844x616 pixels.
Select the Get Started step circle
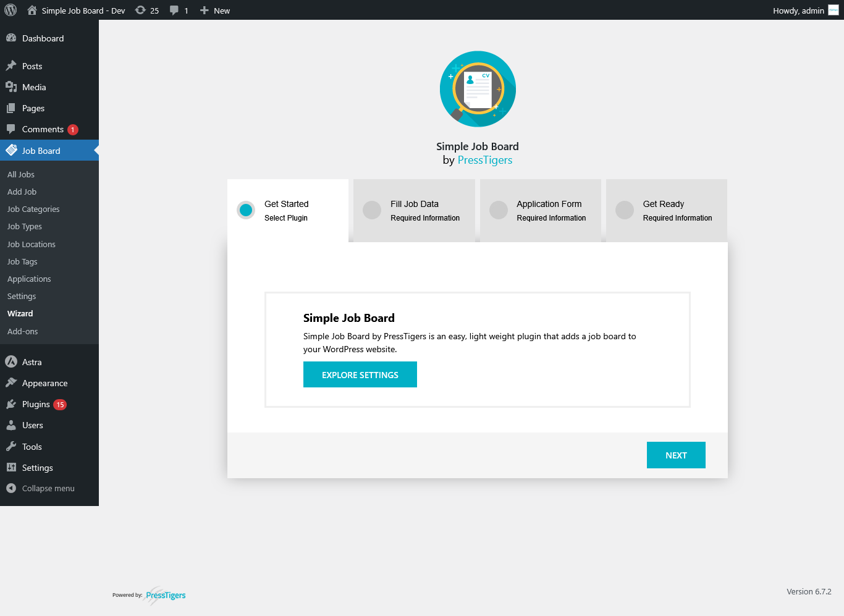click(x=246, y=210)
